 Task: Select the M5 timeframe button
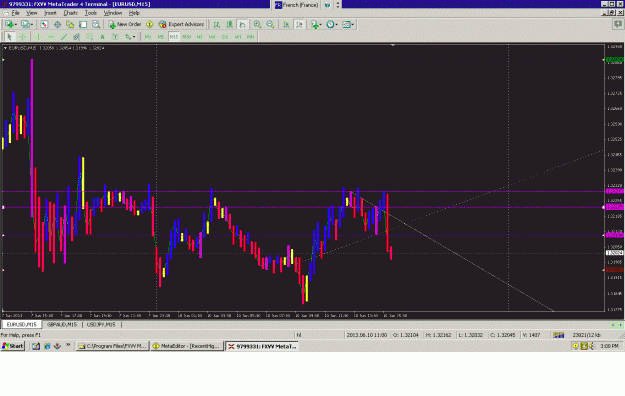point(161,37)
